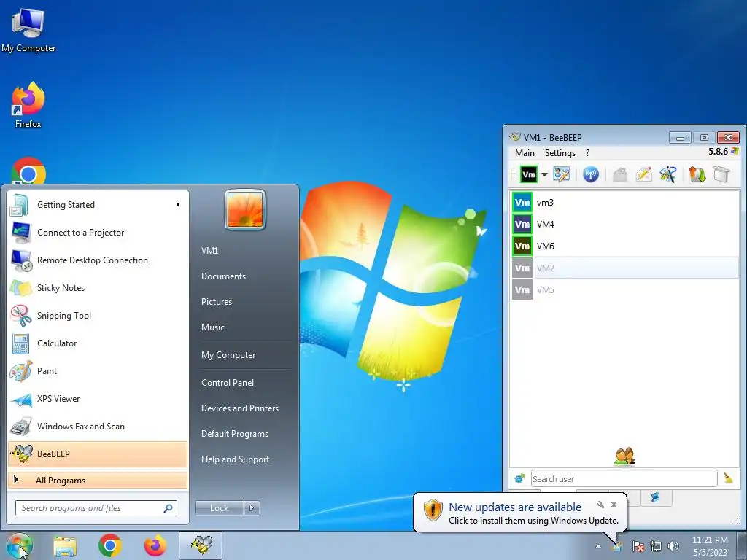Click the shared box icon at toolbar end
The height and width of the screenshot is (560, 747).
tap(721, 174)
